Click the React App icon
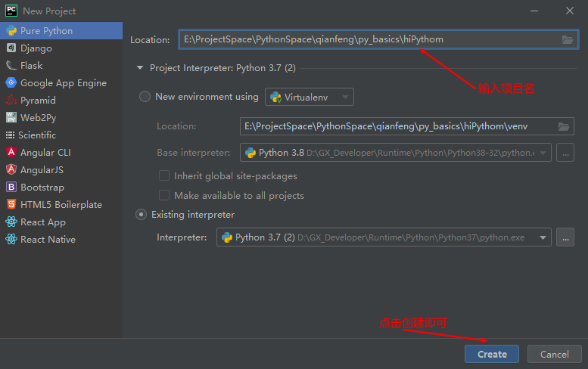This screenshot has height=369, width=588. pos(11,222)
